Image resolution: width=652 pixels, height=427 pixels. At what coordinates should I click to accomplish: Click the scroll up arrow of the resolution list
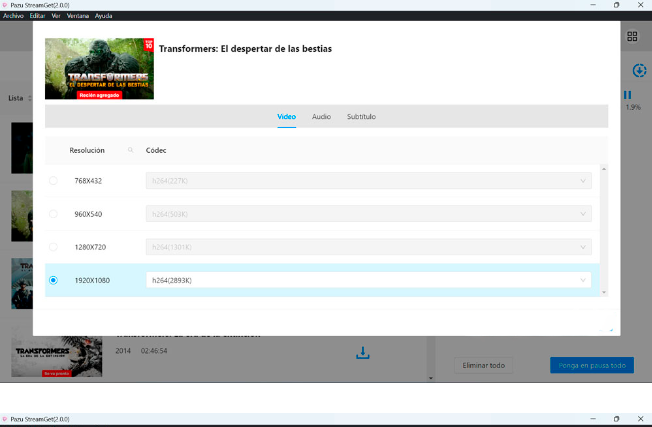(604, 169)
